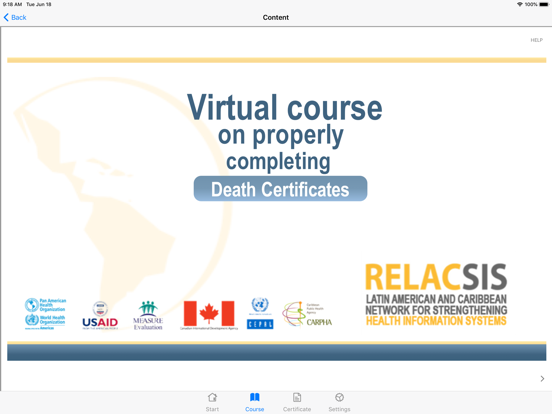Select the Course tab

(x=255, y=402)
